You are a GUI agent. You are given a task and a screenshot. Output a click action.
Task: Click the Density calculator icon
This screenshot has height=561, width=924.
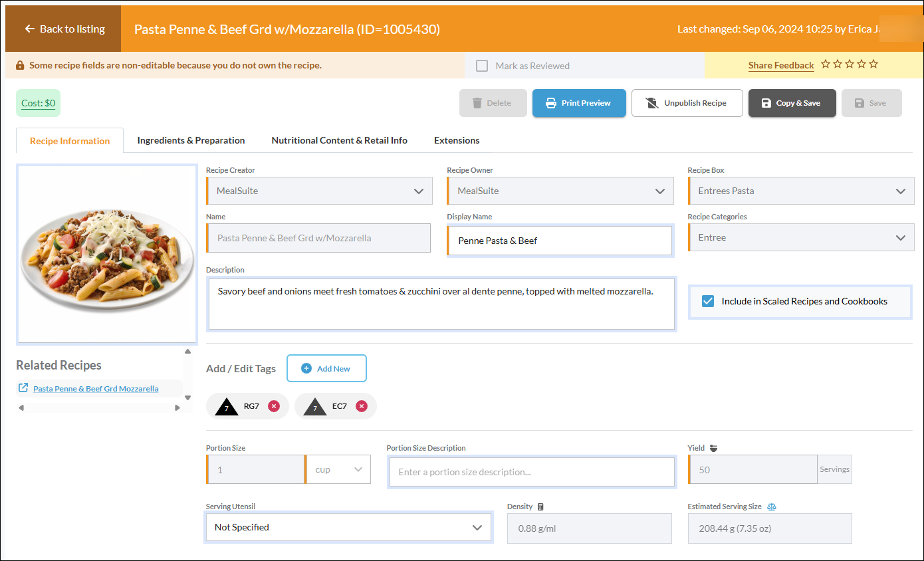coord(540,506)
